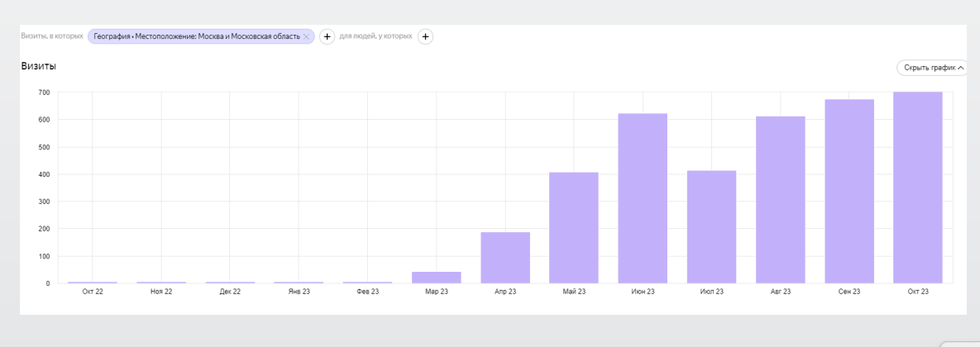Screen dimensions: 980x347
Task: Select the Июн 23 bar
Action: click(643, 198)
